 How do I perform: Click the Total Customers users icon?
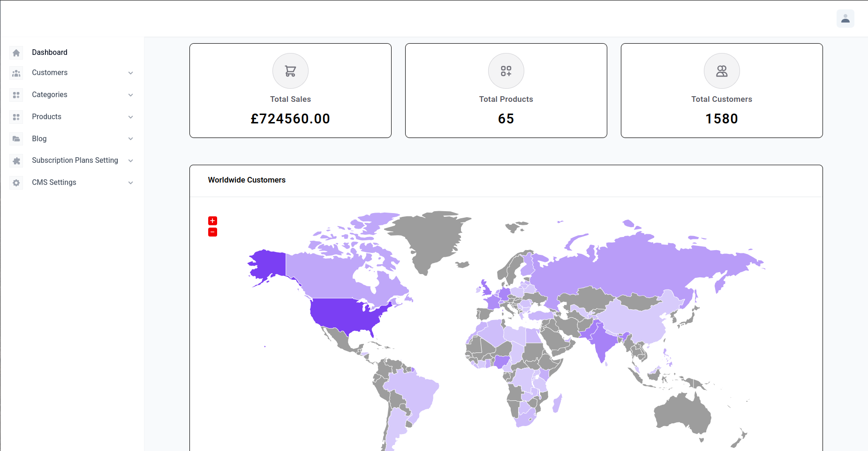(722, 71)
